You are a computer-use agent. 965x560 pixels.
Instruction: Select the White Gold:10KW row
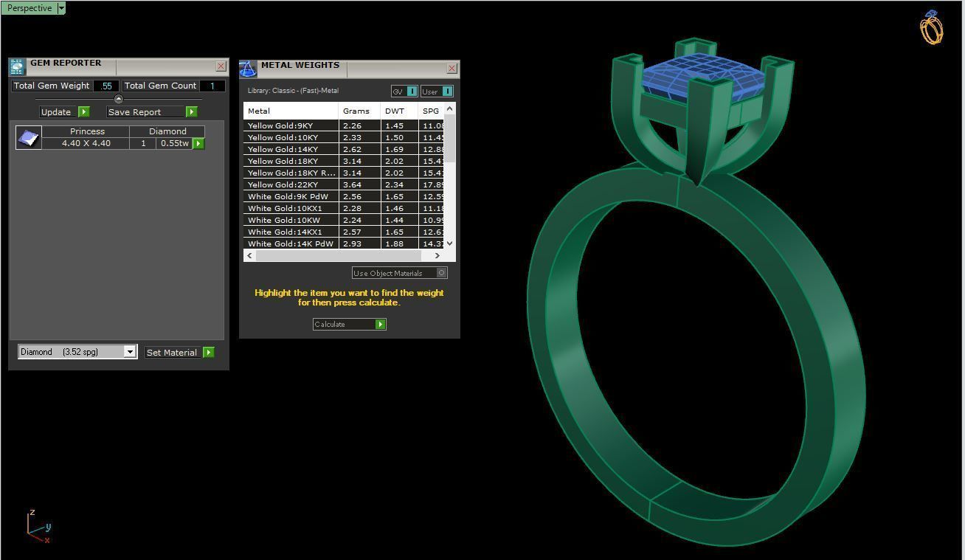(344, 220)
